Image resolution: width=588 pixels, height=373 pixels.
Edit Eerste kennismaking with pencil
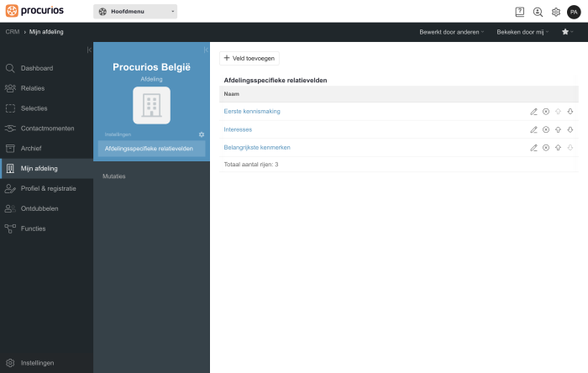(x=533, y=112)
